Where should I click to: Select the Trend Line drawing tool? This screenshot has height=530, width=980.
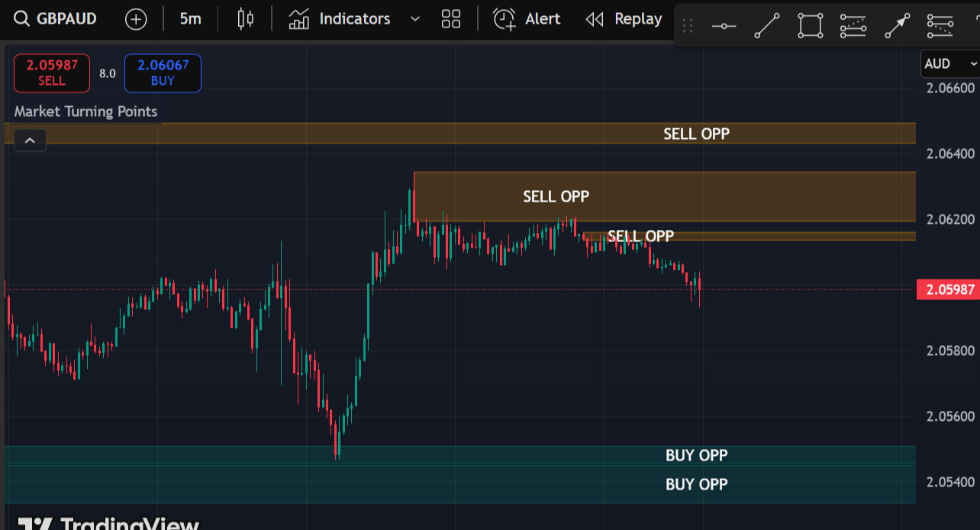pos(767,27)
